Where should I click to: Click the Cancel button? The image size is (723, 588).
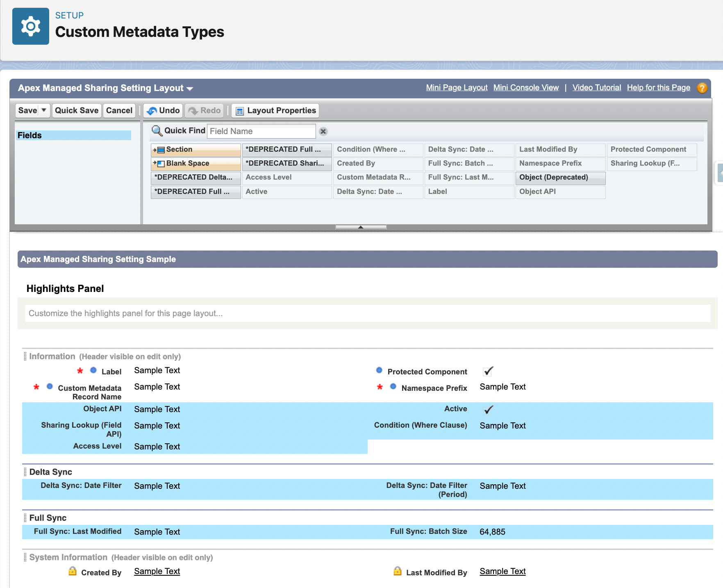tap(119, 110)
